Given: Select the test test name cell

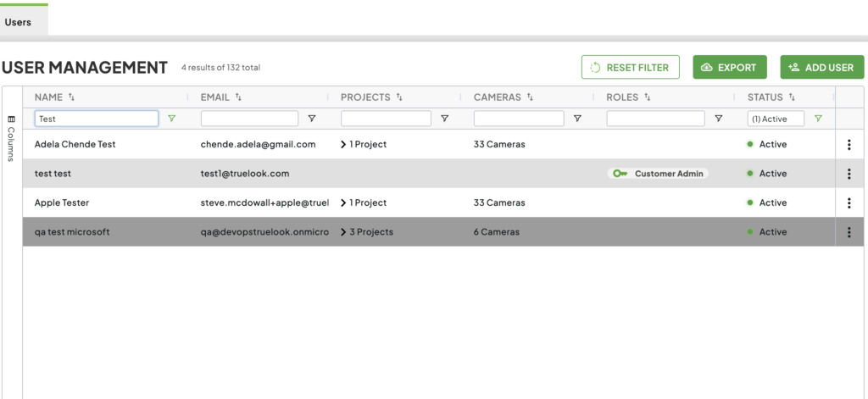Looking at the screenshot, I should pyautogui.click(x=53, y=174).
